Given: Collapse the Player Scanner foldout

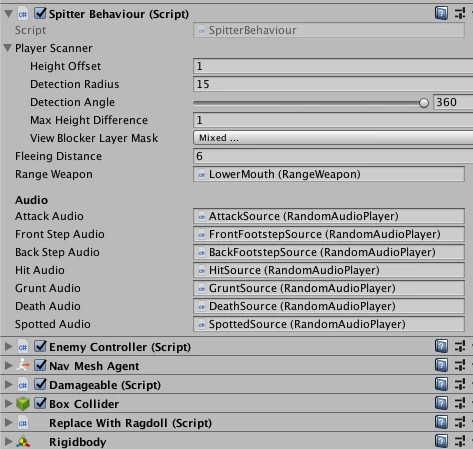Looking at the screenshot, I should tap(8, 48).
